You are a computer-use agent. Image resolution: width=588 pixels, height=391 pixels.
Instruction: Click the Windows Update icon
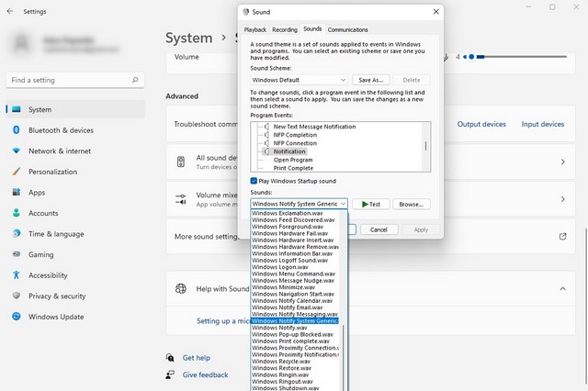(17, 317)
